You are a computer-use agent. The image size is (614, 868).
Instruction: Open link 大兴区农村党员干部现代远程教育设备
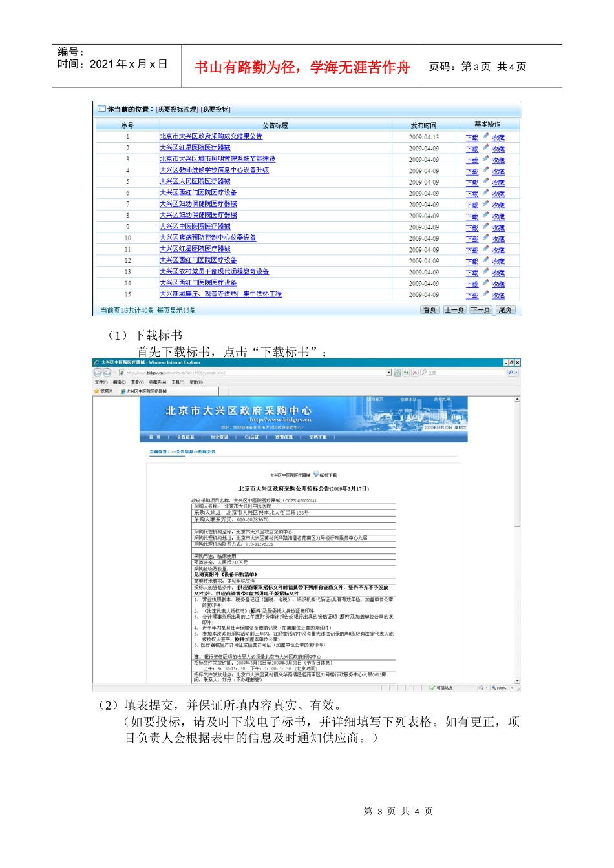pos(214,271)
